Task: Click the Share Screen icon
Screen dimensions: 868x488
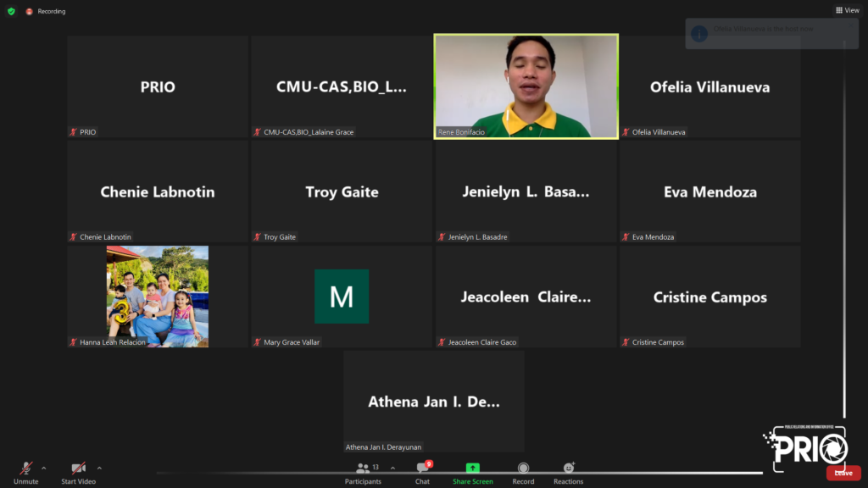Action: click(x=472, y=469)
